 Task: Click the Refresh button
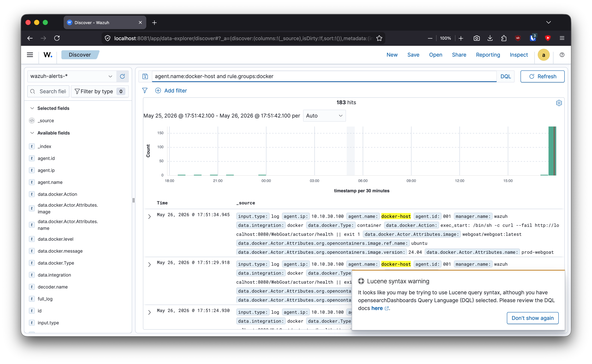[542, 76]
